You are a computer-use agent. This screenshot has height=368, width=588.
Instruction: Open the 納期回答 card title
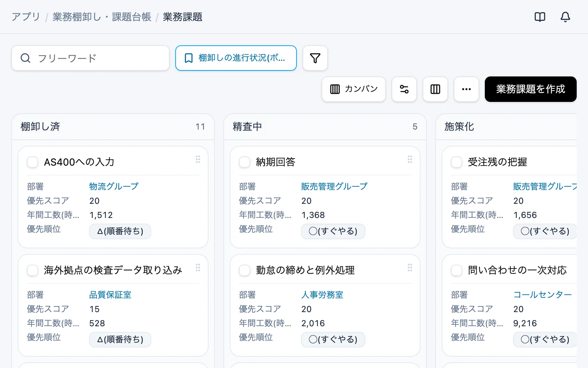point(276,162)
